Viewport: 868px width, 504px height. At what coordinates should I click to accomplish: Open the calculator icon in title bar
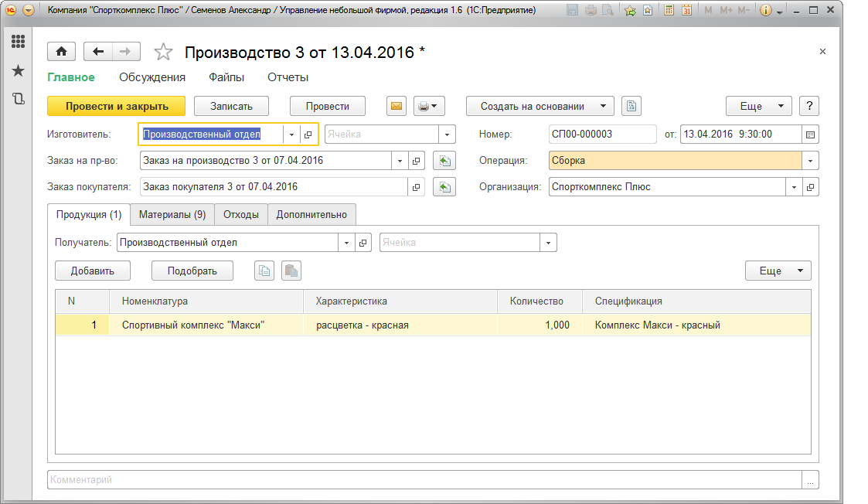pos(668,11)
